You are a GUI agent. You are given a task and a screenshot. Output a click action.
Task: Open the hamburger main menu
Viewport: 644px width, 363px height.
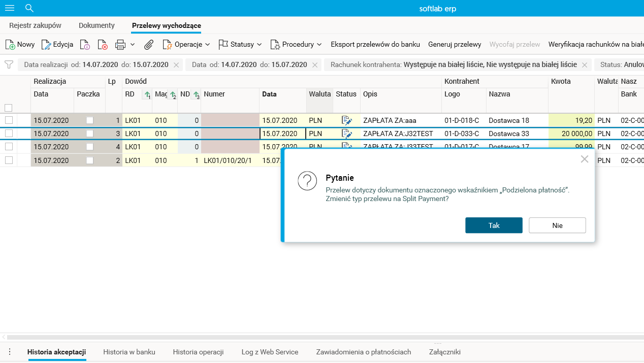tap(9, 8)
